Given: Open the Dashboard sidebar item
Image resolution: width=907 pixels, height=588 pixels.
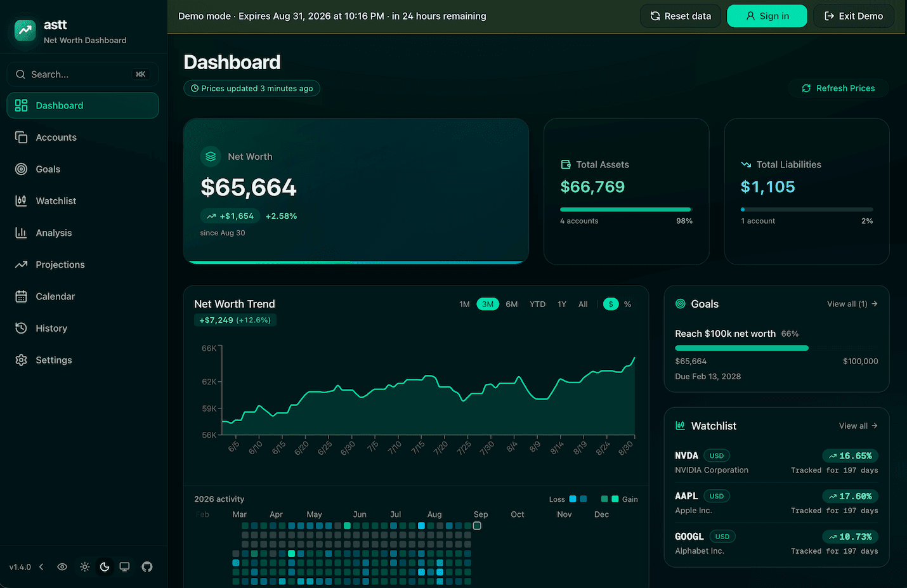Looking at the screenshot, I should (x=82, y=105).
